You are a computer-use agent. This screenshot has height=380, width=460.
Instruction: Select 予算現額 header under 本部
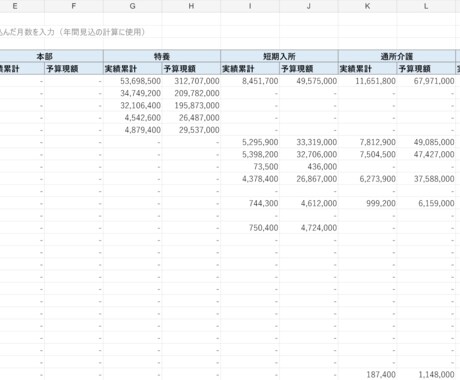(74, 69)
